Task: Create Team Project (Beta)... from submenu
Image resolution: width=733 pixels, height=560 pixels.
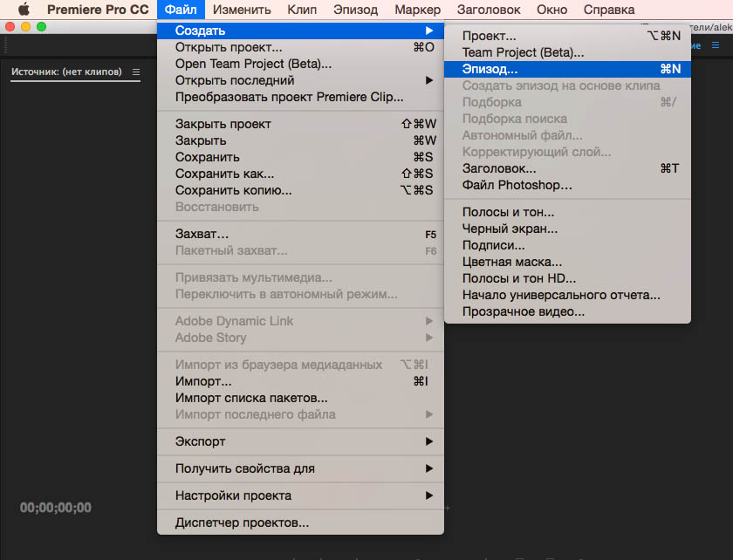Action: click(567, 52)
